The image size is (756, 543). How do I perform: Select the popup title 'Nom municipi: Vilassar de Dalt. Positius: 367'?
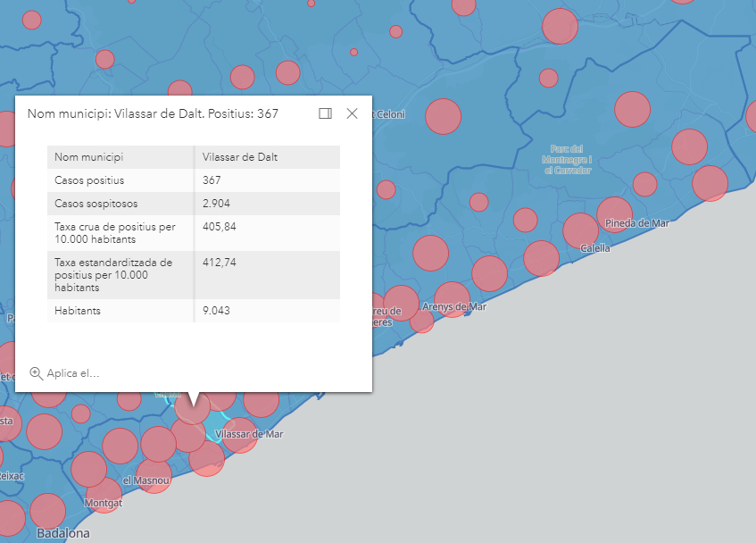[153, 113]
